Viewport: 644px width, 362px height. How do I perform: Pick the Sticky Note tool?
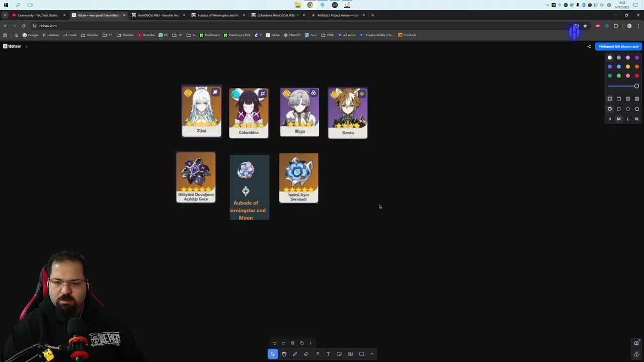coord(339,354)
